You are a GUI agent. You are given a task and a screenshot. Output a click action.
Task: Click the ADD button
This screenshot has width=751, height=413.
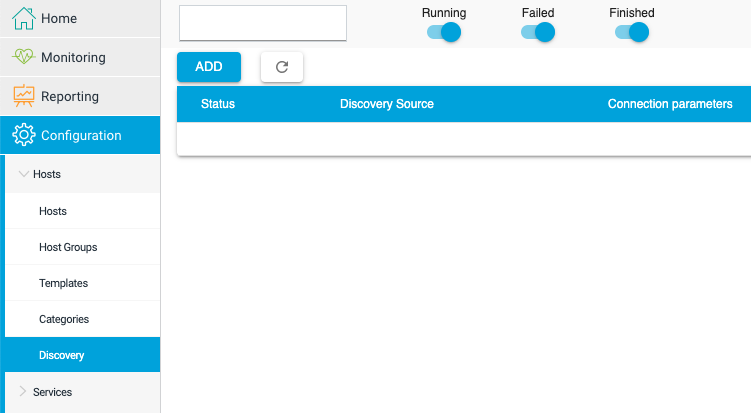[x=209, y=67]
